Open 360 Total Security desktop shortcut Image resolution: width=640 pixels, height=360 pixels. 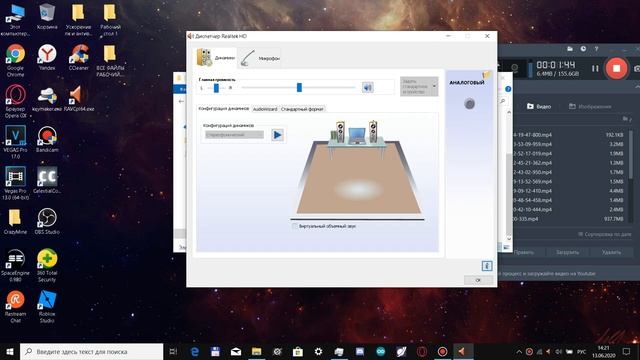pyautogui.click(x=47, y=265)
